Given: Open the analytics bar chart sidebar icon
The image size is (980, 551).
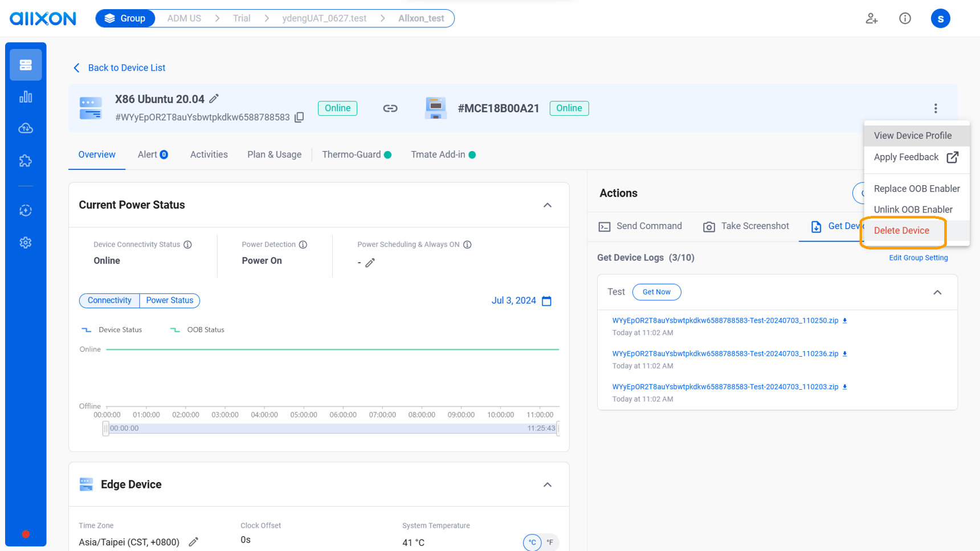Looking at the screenshot, I should coord(26,97).
